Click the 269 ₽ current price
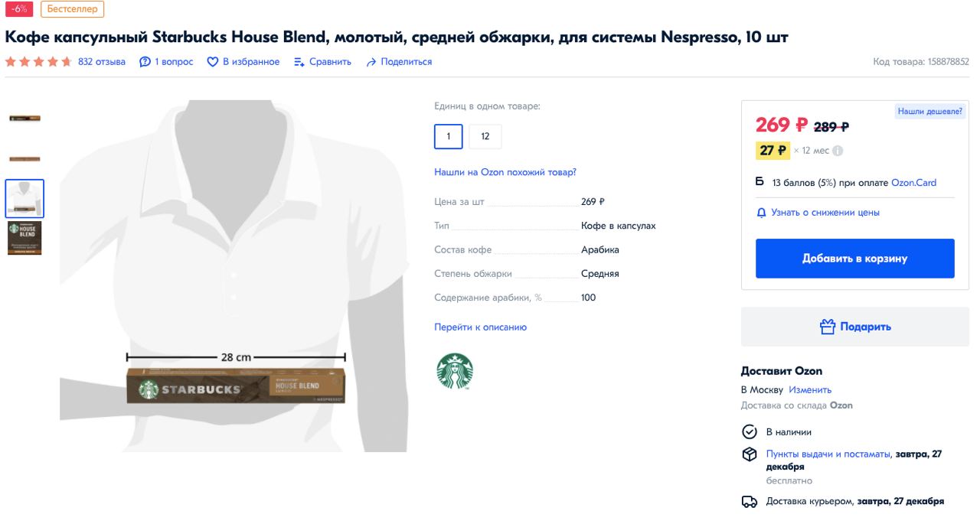Image resolution: width=980 pixels, height=524 pixels. point(782,125)
